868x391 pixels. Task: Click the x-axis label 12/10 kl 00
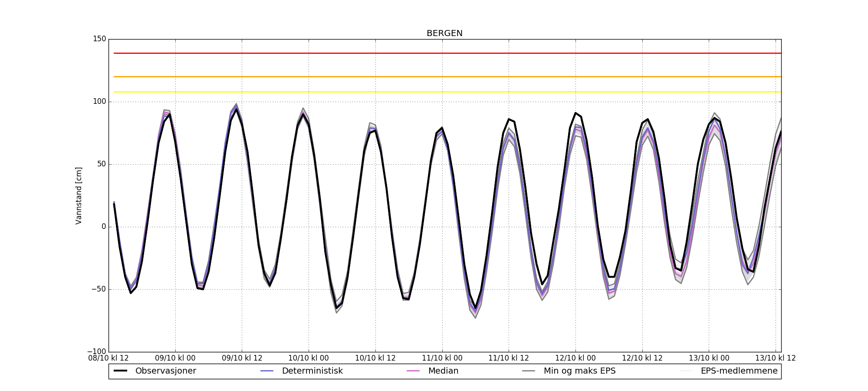(x=575, y=358)
